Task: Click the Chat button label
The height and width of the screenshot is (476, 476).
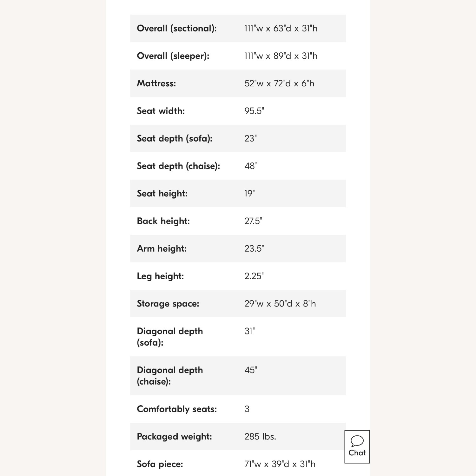Action: 357,453
